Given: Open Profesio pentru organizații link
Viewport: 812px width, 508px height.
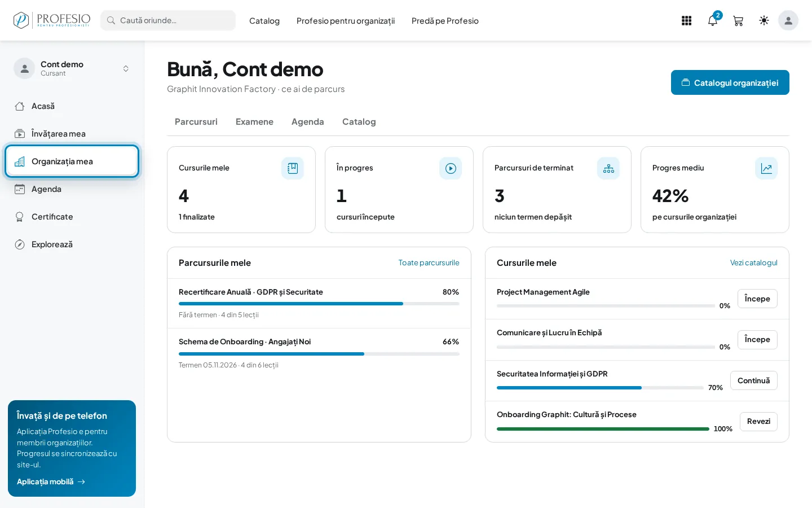Looking at the screenshot, I should [x=346, y=21].
